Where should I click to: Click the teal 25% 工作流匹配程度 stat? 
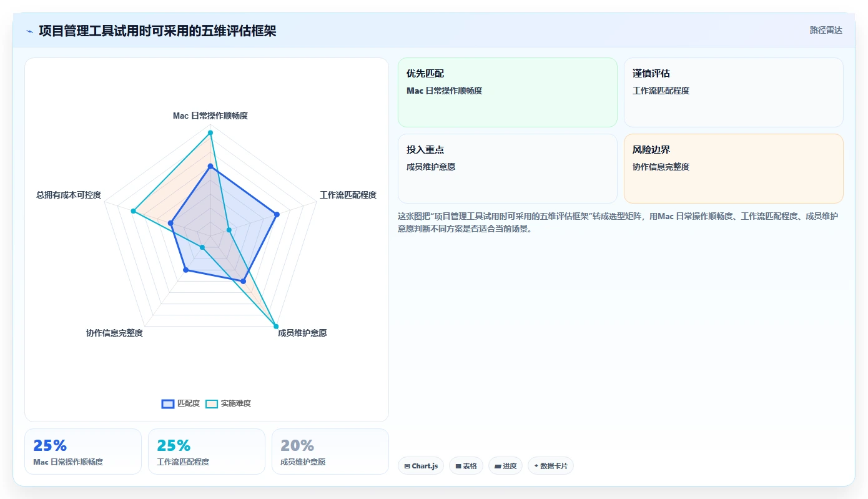207,452
